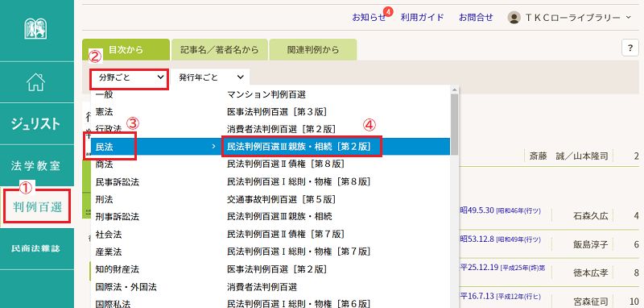Open the 法学教室 section in the sidebar

point(35,166)
